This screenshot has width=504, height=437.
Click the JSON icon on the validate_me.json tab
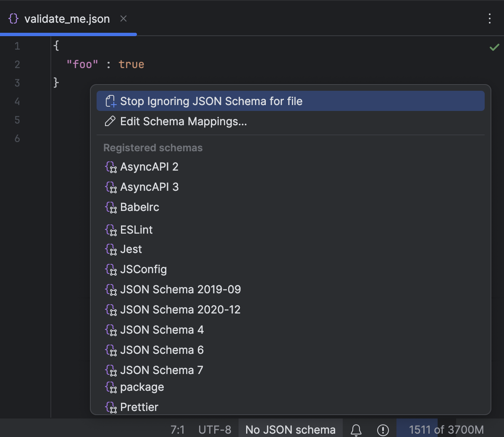click(x=13, y=18)
